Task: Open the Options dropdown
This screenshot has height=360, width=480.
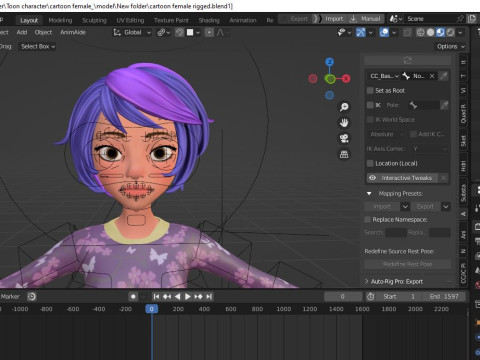Action: click(451, 46)
